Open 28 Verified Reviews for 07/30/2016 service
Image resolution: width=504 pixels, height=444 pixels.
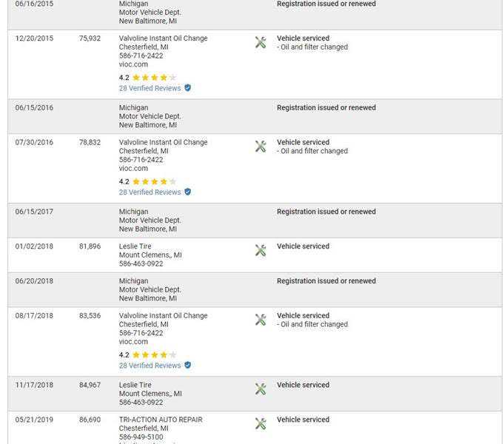tap(149, 192)
